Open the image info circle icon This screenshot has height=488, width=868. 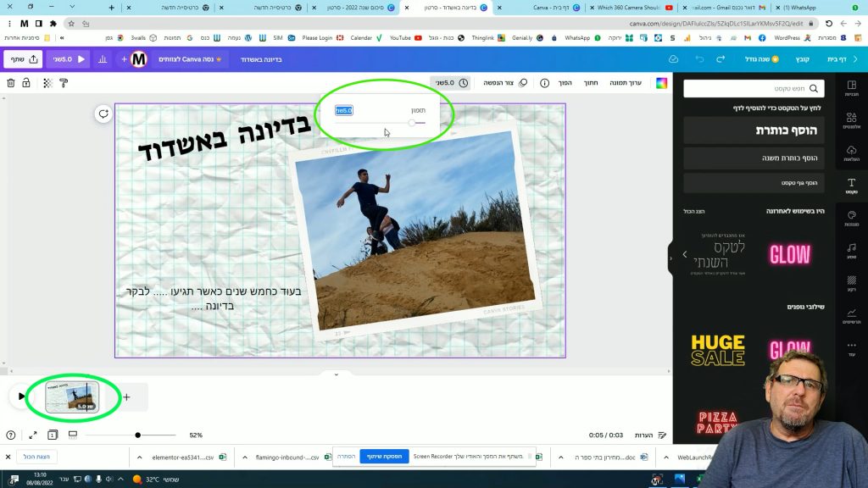point(545,83)
